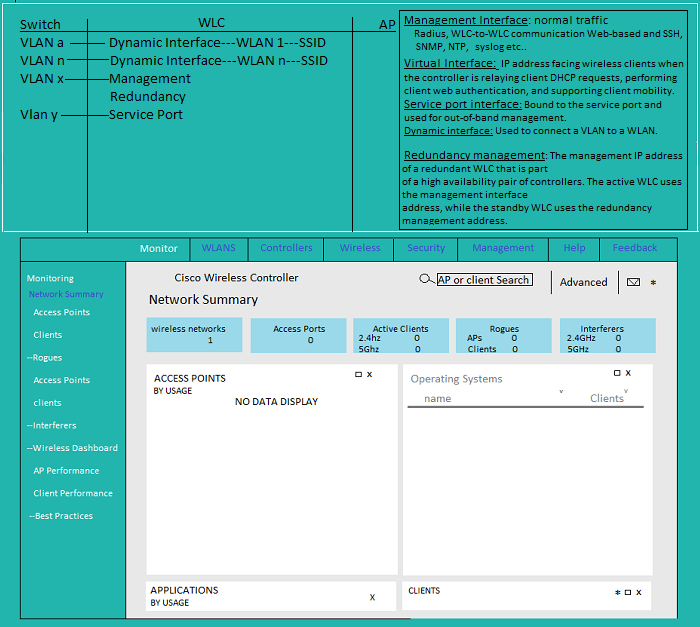This screenshot has height=627, width=700.
Task: Close the Access Points by Usage widget
Action: [x=369, y=374]
